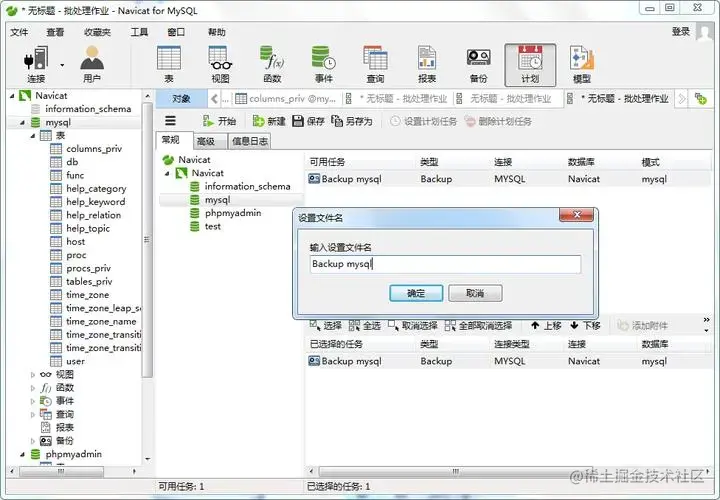Click the 下移 (move down) arrow
This screenshot has width=720, height=500.
pyautogui.click(x=585, y=326)
